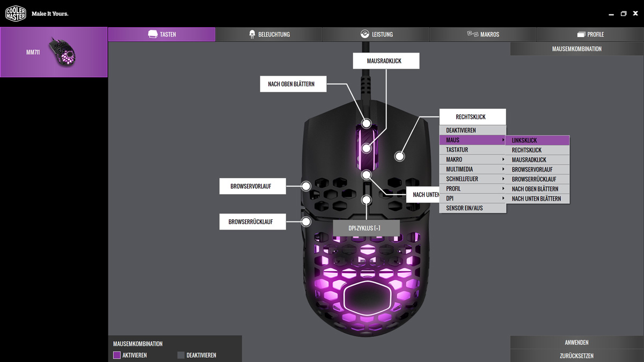Viewport: 644px width, 362px height.
Task: Select Rechtsklick in the Maus submenu
Action: tap(538, 150)
